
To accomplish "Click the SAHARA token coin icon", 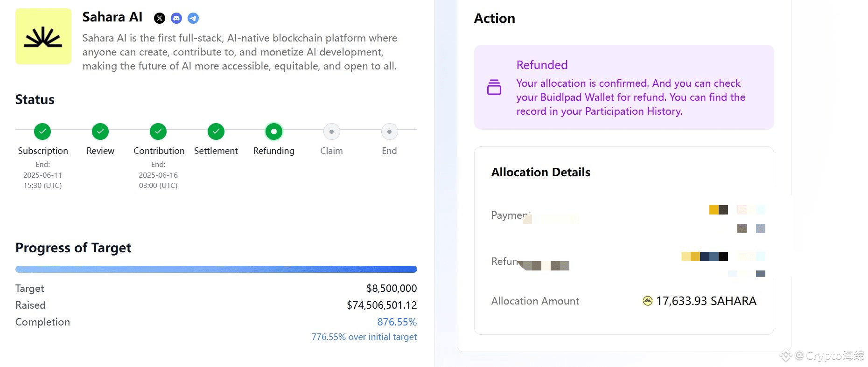I will (x=647, y=301).
